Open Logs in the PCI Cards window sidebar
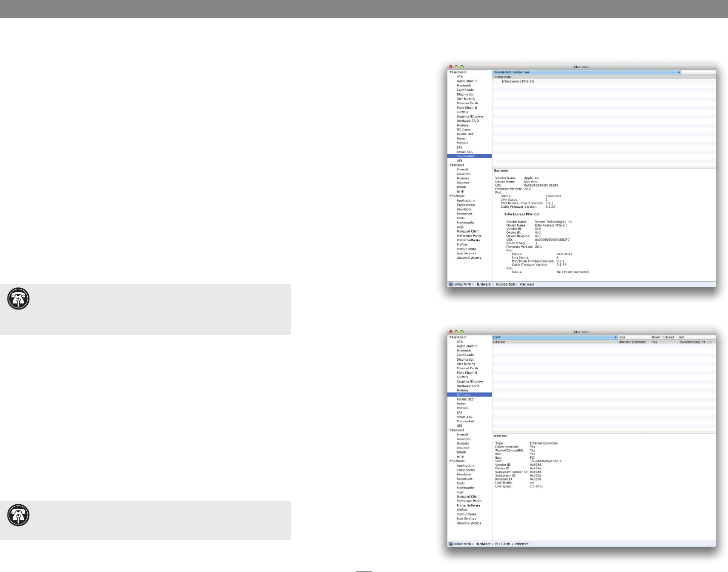This screenshot has width=728, height=572. [x=460, y=492]
